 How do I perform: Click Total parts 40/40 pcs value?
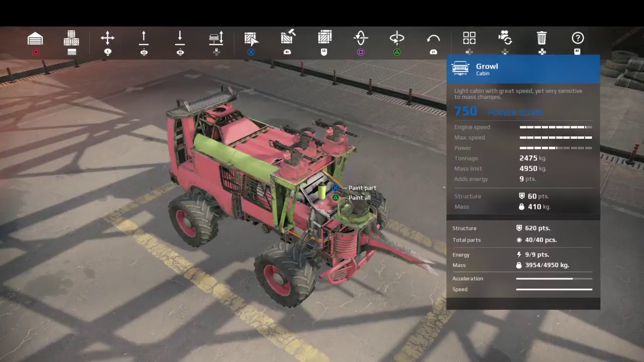536,240
